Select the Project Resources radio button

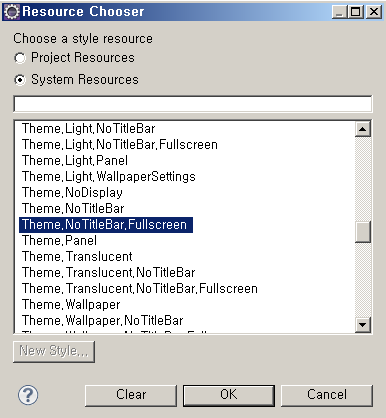pos(20,58)
